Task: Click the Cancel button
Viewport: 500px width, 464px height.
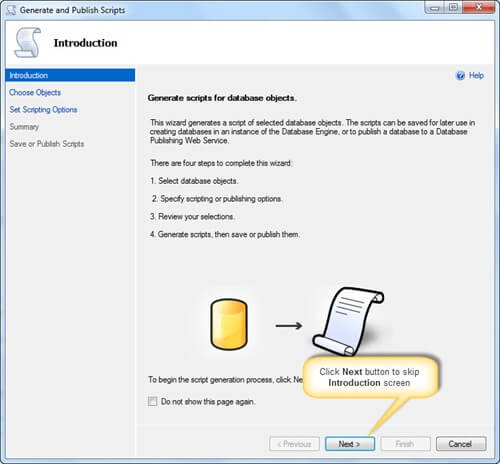Action: point(460,444)
